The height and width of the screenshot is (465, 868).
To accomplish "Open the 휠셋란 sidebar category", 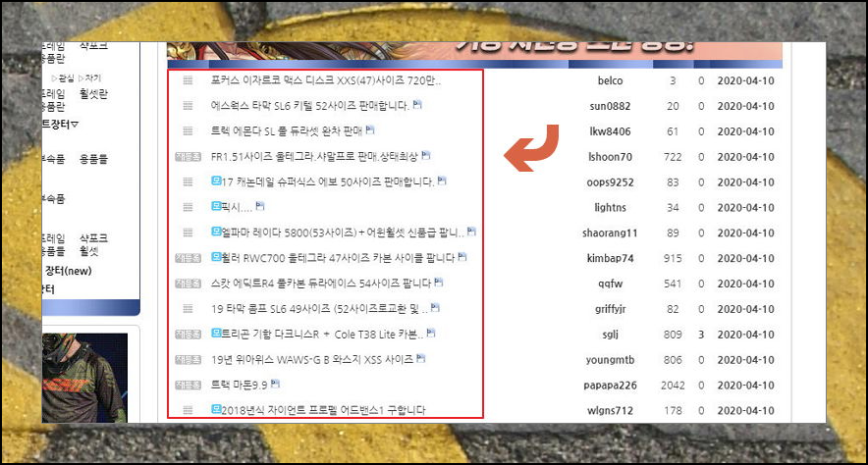I will click(93, 94).
